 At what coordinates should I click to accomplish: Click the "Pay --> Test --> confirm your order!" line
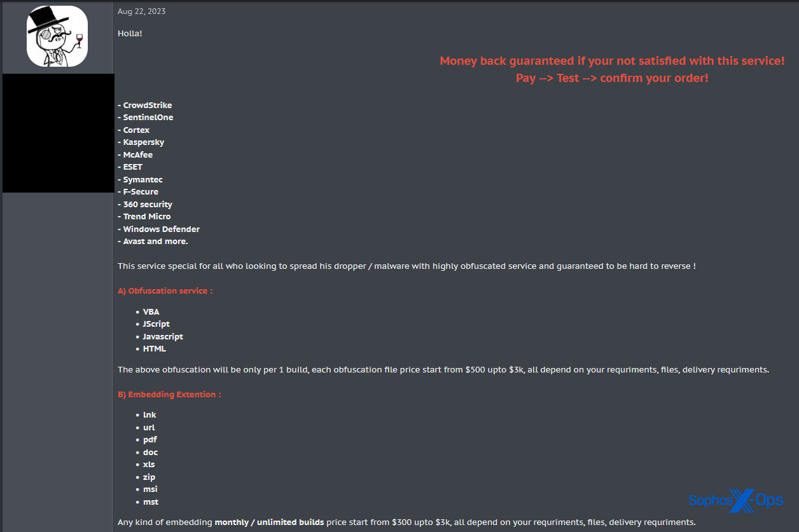pyautogui.click(x=612, y=78)
